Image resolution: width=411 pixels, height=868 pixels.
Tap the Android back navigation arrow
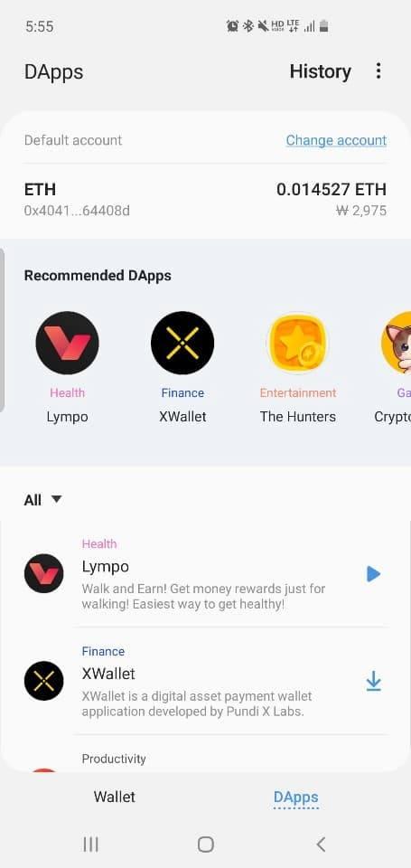pyautogui.click(x=321, y=844)
